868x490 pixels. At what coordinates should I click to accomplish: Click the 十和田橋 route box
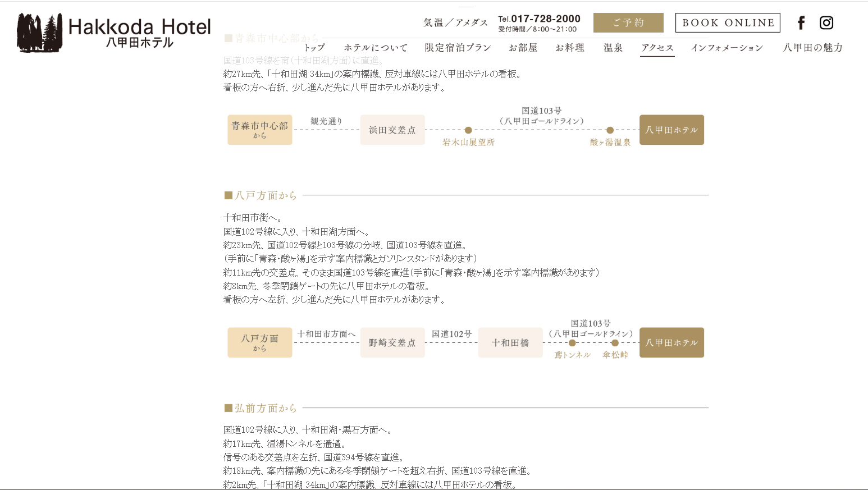(x=510, y=342)
